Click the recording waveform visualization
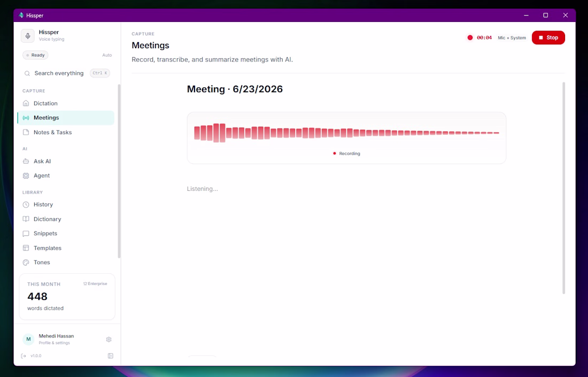The height and width of the screenshot is (377, 588). click(x=346, y=133)
